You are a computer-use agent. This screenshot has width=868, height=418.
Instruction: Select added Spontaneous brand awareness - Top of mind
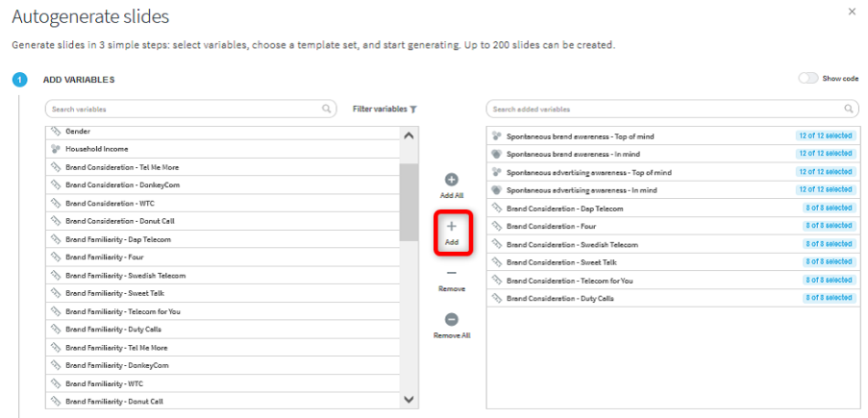673,136
